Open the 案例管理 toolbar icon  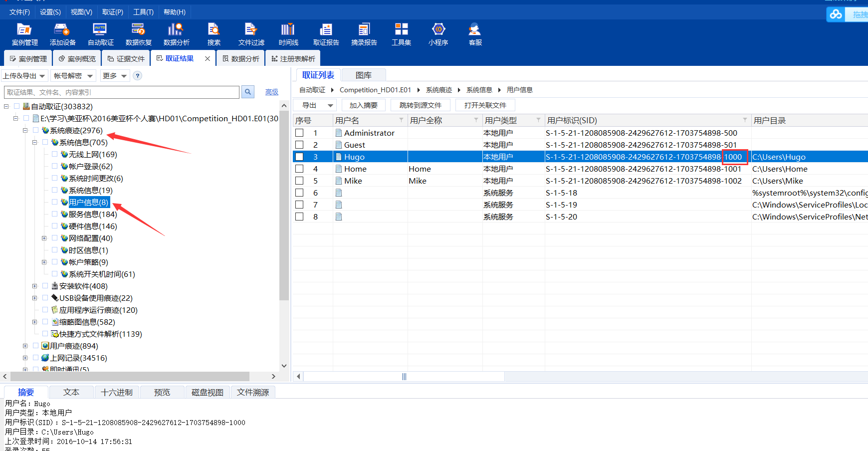pos(24,34)
